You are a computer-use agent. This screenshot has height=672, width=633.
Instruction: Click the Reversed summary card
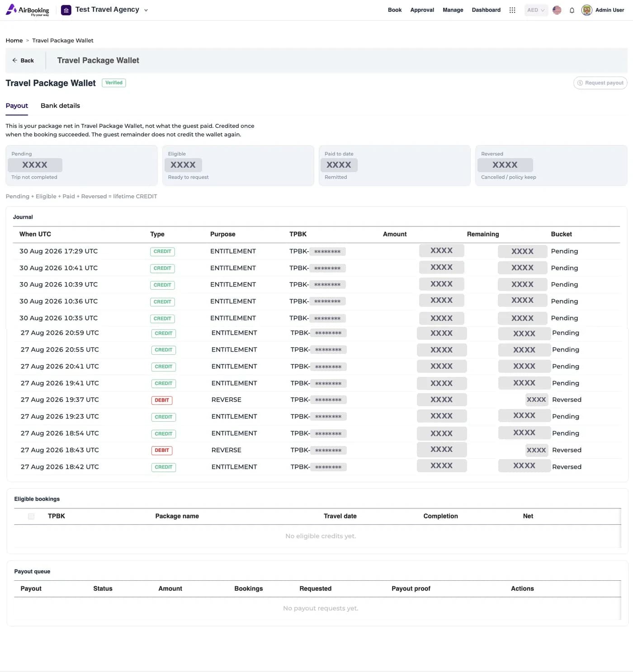551,165
